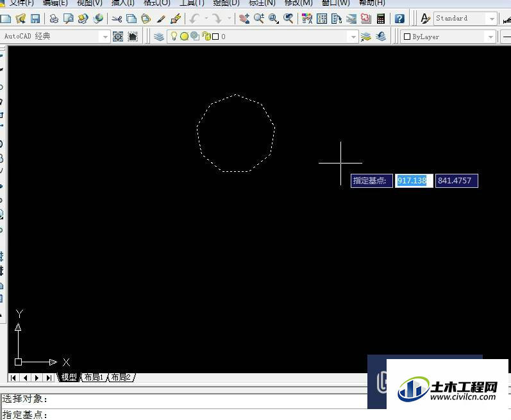This screenshot has width=511, height=420.
Task: Open the Undo history dropdown arrow
Action: 206,18
